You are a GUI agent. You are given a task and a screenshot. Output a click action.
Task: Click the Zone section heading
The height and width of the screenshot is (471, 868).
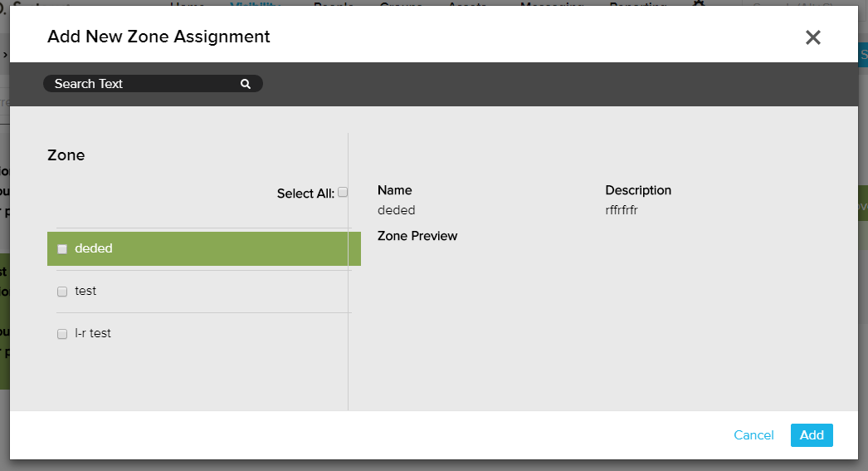[66, 155]
